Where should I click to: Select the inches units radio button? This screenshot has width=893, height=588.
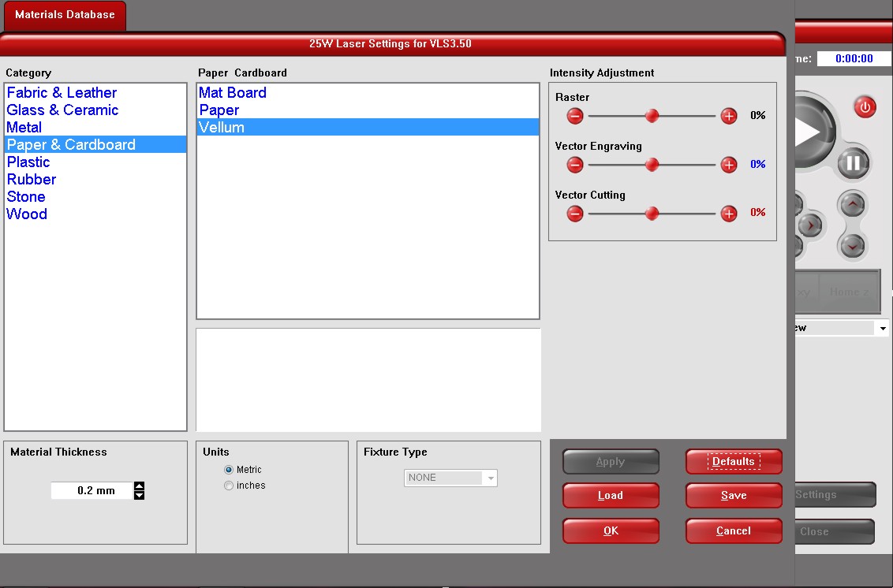[x=229, y=486]
